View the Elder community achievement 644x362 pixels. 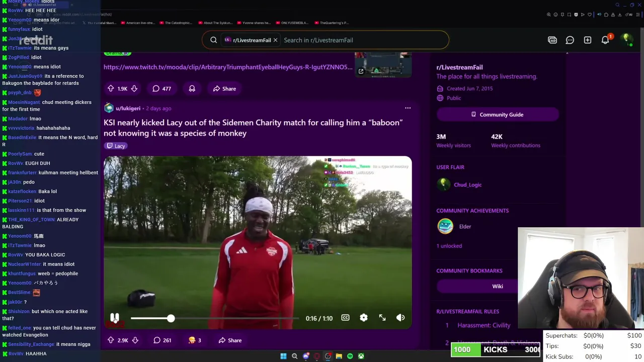tap(454, 226)
